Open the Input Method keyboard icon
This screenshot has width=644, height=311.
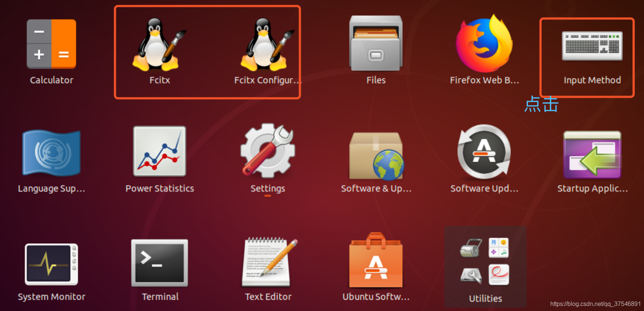coord(592,46)
